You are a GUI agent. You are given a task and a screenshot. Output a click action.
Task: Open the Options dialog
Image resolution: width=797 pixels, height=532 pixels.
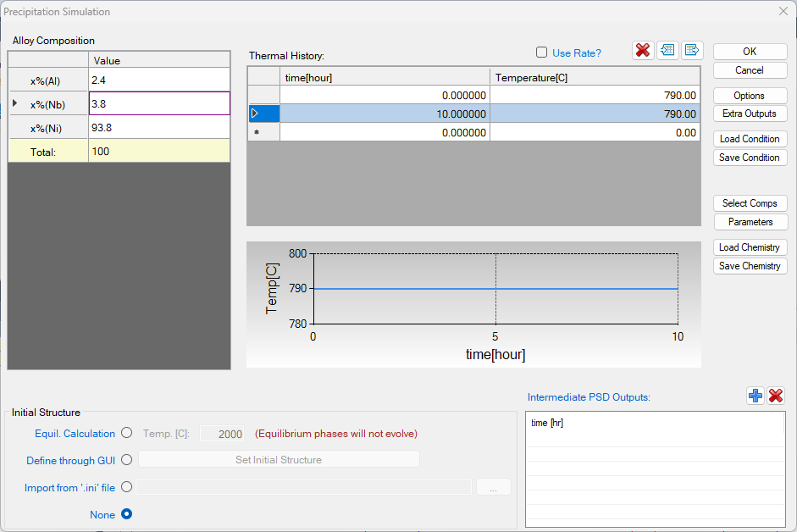[x=750, y=96]
